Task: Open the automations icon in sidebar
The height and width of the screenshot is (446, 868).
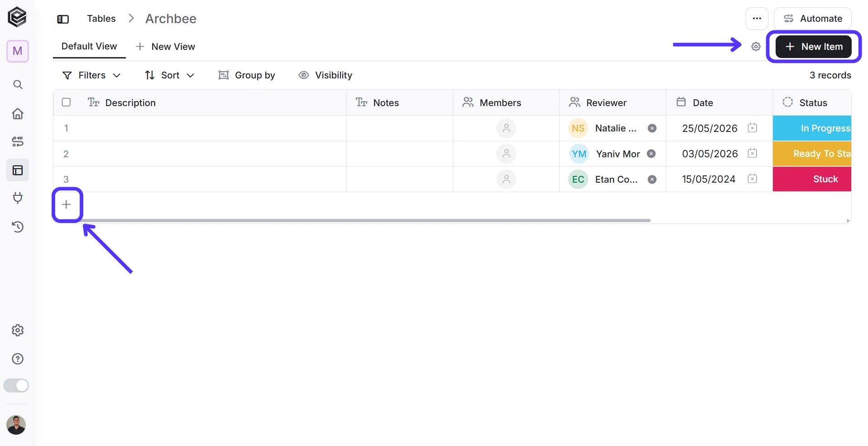Action: (18, 141)
